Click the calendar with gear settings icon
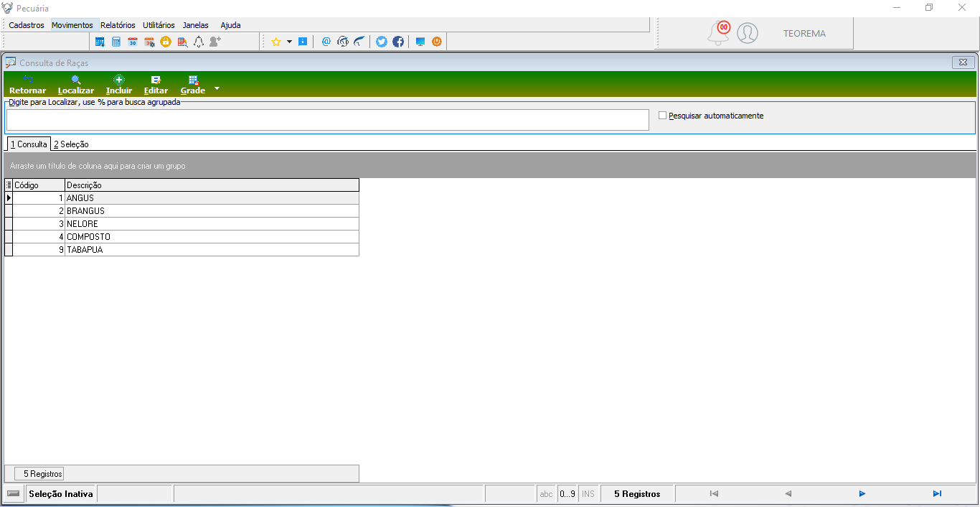Viewport: 980px width, 507px height. [149, 42]
